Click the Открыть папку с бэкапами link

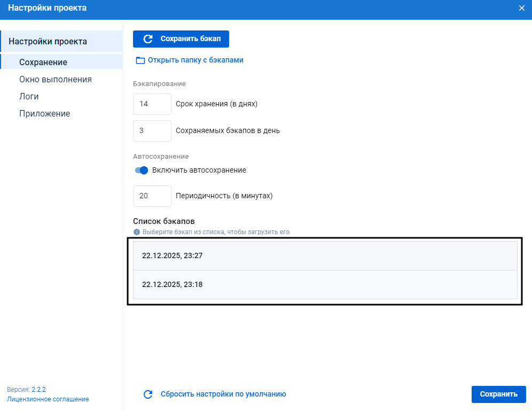195,60
